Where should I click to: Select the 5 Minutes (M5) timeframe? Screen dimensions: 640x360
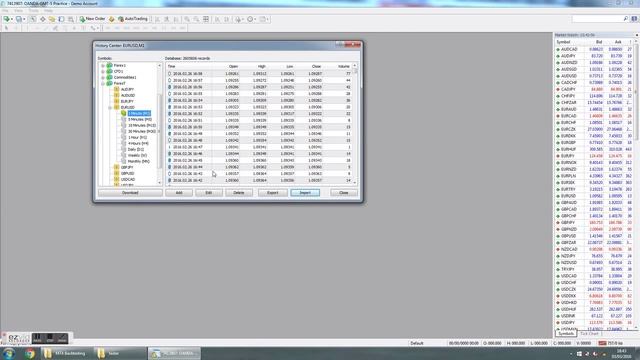140,120
